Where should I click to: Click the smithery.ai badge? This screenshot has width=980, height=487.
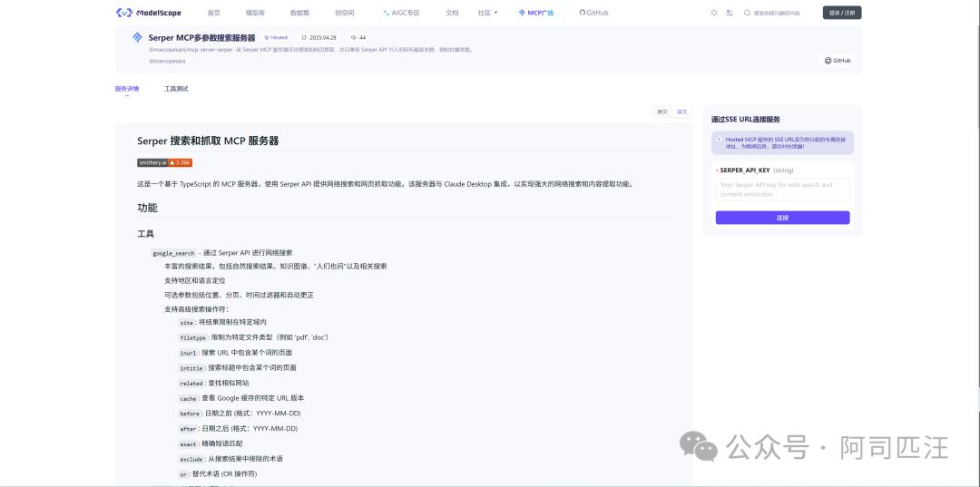coord(165,162)
